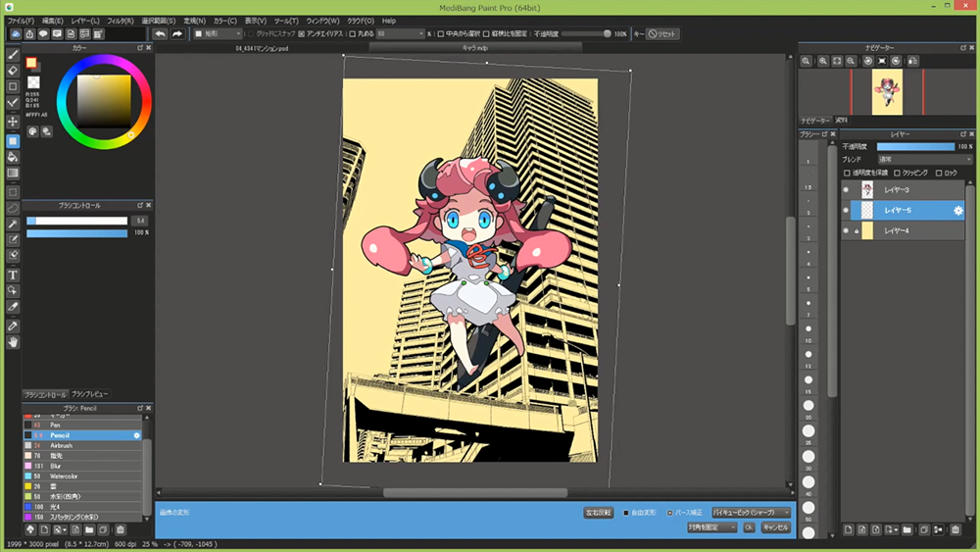Click the Navigator preview thumbnail

(887, 92)
